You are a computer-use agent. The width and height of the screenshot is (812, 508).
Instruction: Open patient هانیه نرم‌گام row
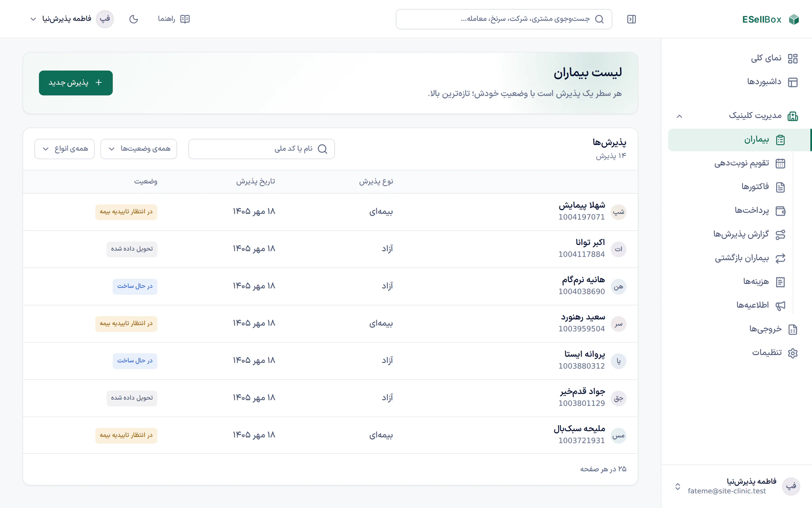[331, 287]
